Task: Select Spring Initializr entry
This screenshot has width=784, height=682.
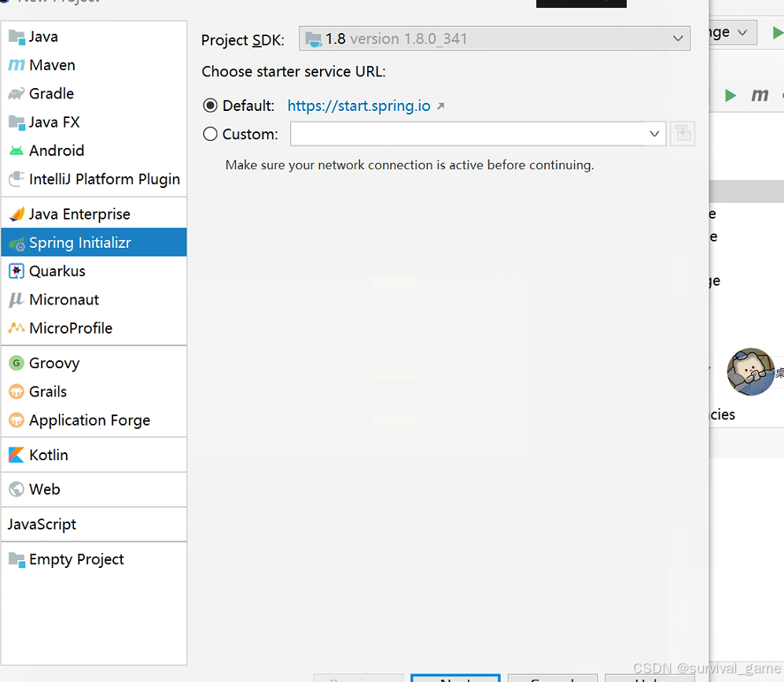Action: click(x=94, y=242)
